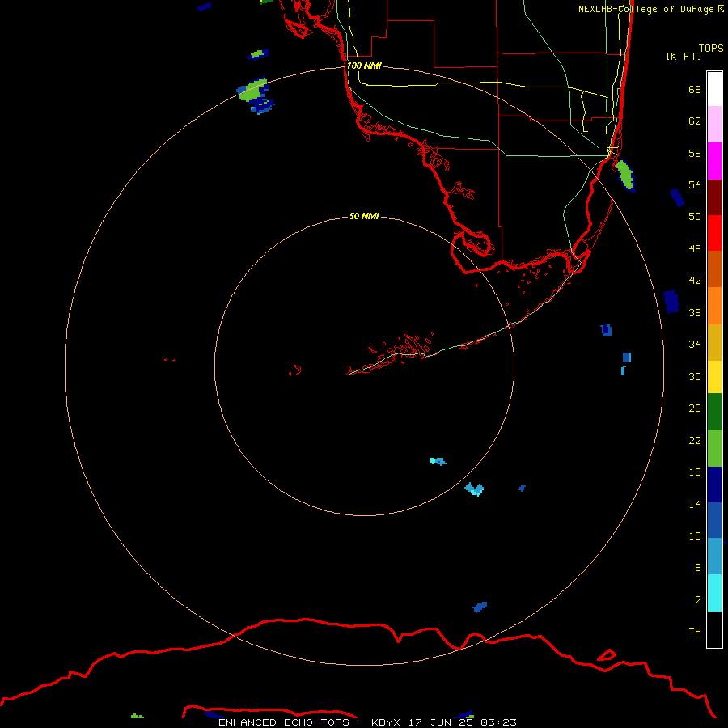Select the bright red legend swatch
The height and width of the screenshot is (728, 728).
pyautogui.click(x=714, y=233)
